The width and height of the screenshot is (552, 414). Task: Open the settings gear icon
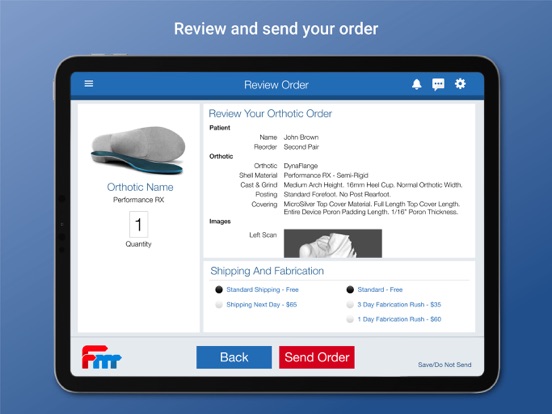460,84
